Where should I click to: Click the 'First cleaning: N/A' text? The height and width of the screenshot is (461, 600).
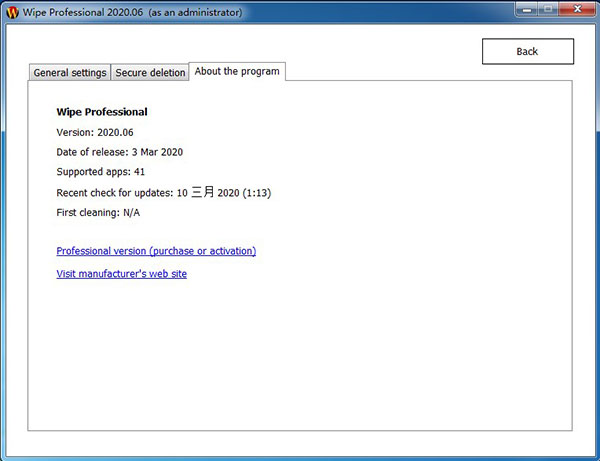(98, 212)
